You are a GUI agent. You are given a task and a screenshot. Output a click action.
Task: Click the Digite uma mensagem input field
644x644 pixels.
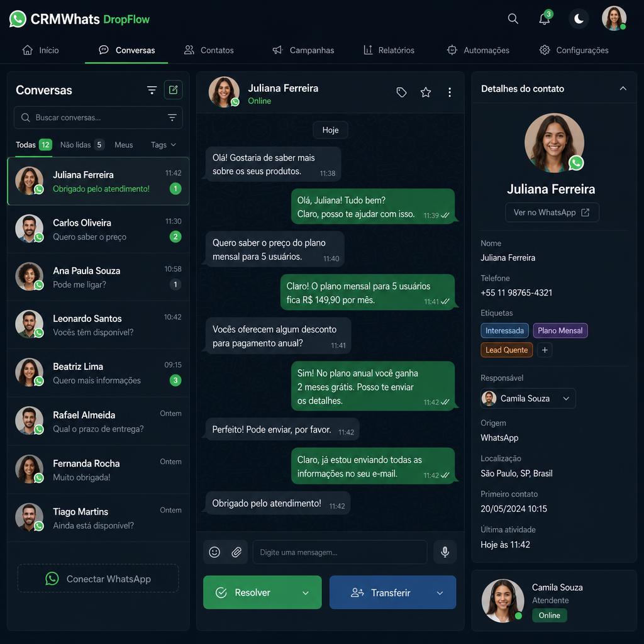point(340,552)
